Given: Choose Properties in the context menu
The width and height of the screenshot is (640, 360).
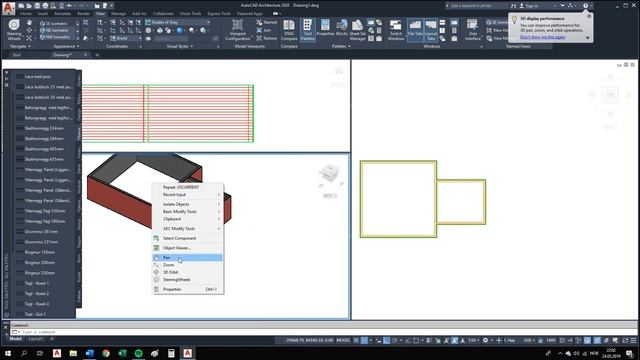Looking at the screenshot, I should [x=188, y=289].
